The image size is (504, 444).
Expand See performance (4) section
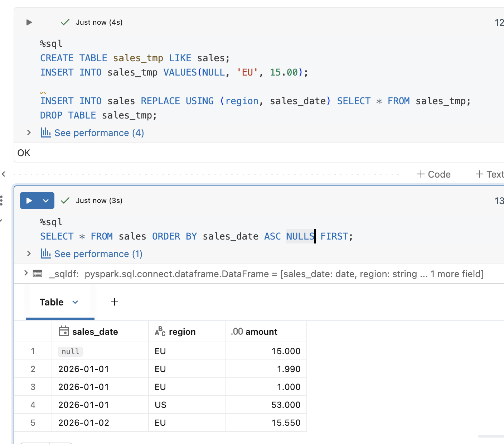pyautogui.click(x=29, y=133)
